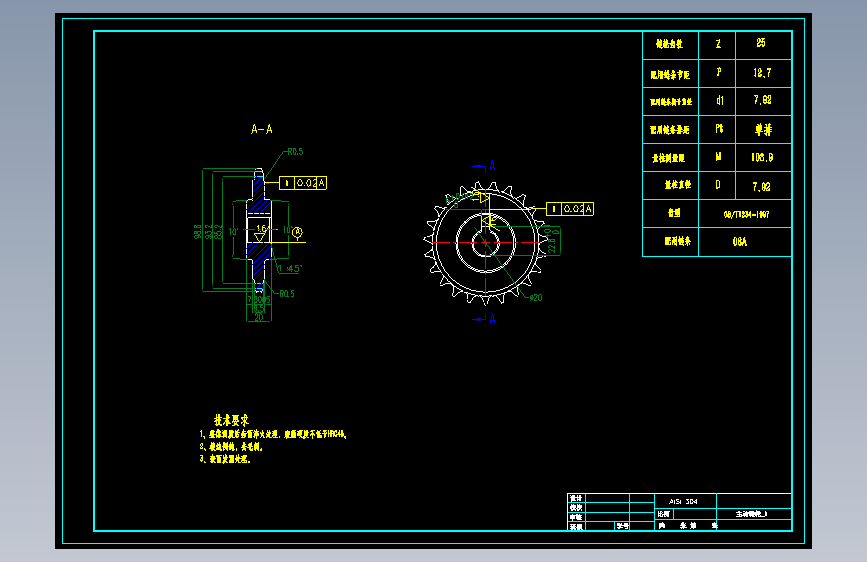Select technical requirement line 1
Image resolution: width=867 pixels, height=562 pixels.
tap(273, 435)
